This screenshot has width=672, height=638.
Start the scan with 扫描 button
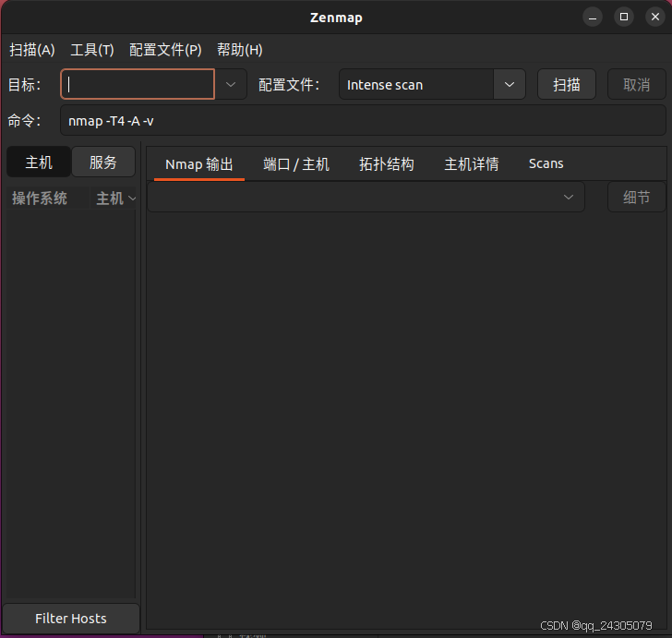567,84
